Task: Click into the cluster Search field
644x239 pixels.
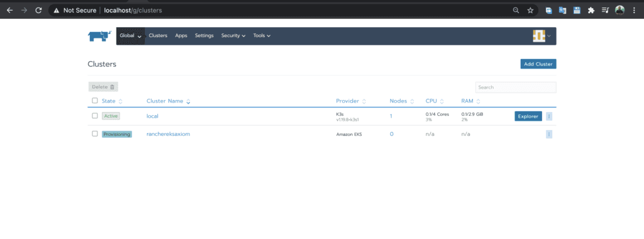Action: coord(516,87)
